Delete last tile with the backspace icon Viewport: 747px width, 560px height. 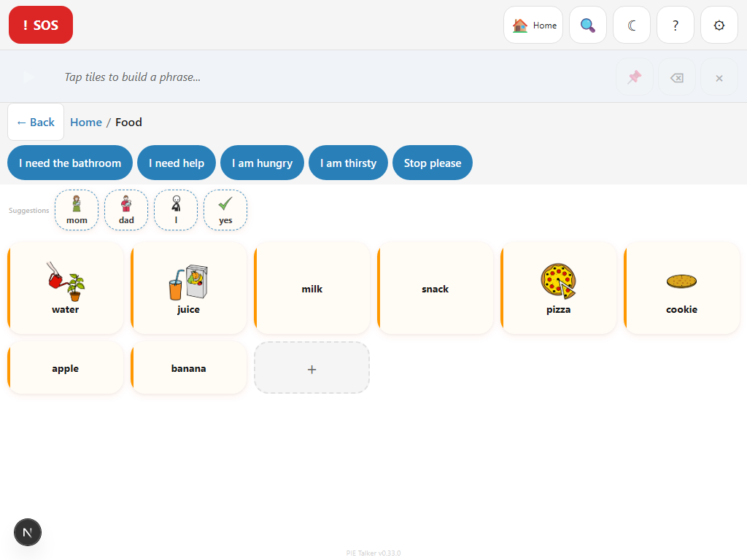(x=676, y=77)
